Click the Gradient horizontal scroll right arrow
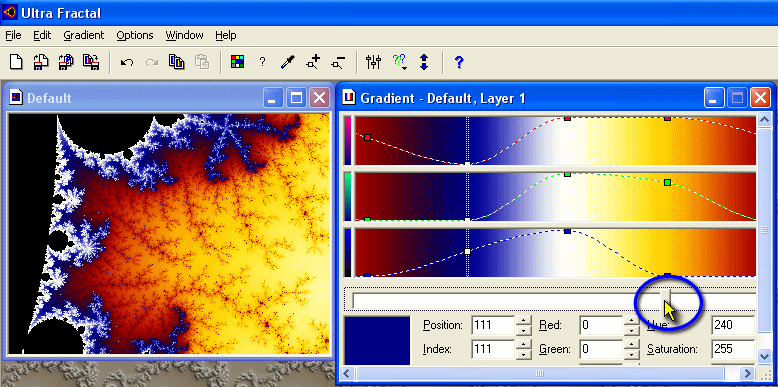 tap(747, 373)
